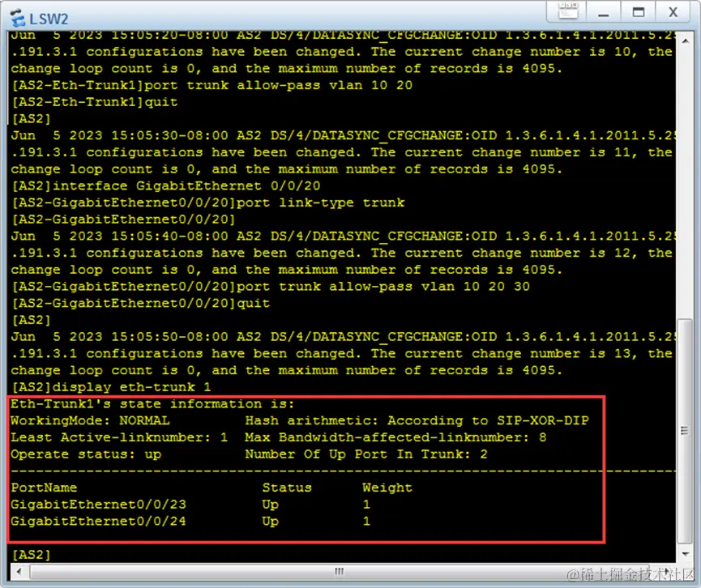This screenshot has width=701, height=588.
Task: Click the 'Least Active-linknumber: 1' text
Action: 119,437
